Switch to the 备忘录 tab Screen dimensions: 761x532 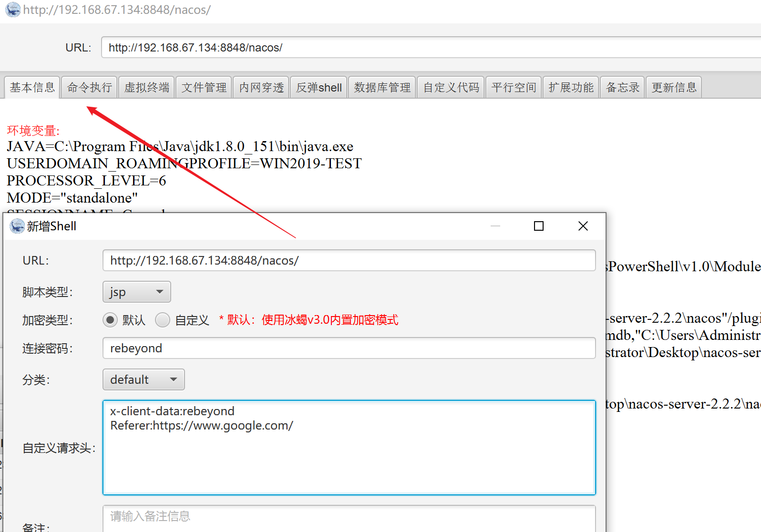pos(622,87)
